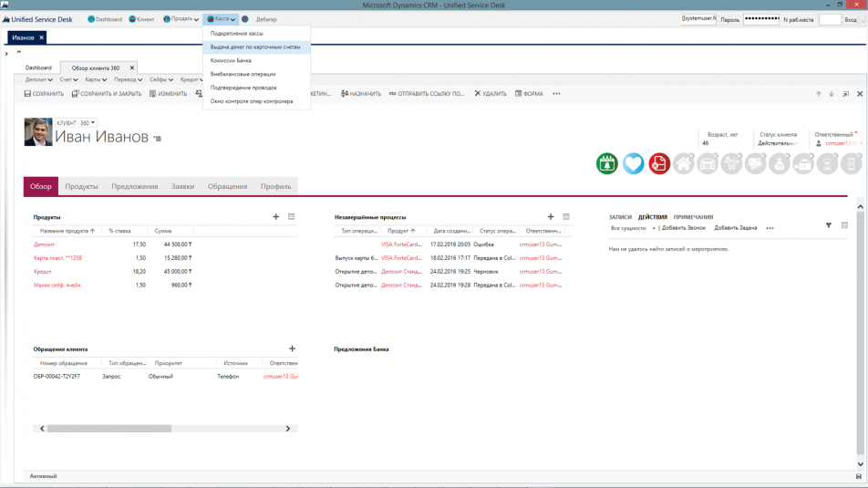Click the Сохранить button
This screenshot has height=488, width=868.
click(44, 94)
